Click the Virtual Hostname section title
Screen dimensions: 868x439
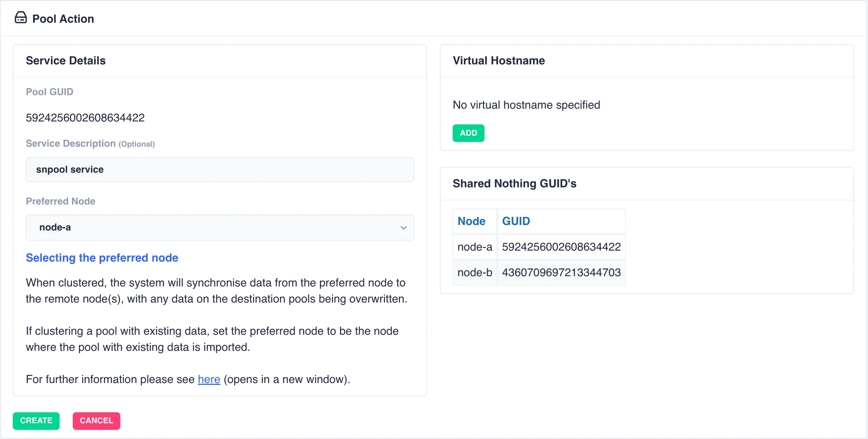499,60
